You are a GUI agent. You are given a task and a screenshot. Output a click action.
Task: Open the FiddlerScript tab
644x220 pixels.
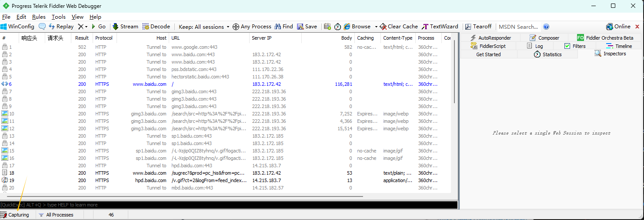point(488,46)
